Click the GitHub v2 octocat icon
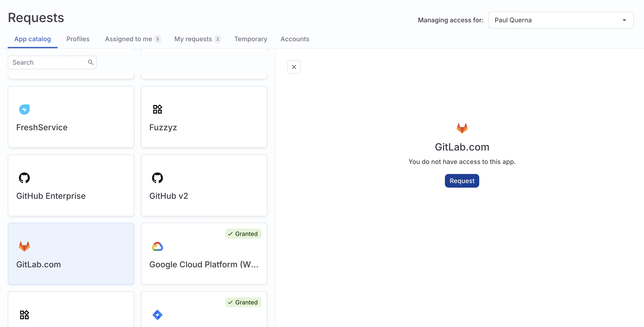 point(157,178)
